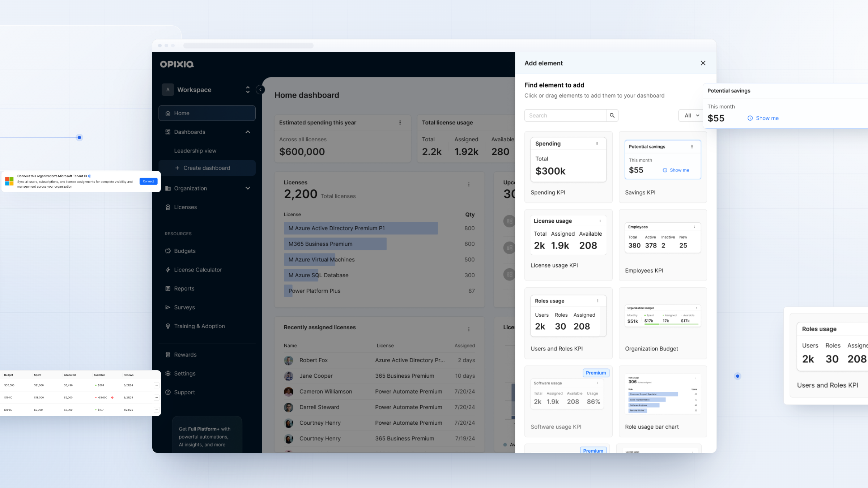Add the Role usage bar chart element
This screenshot has width=868, height=488.
coord(663,401)
